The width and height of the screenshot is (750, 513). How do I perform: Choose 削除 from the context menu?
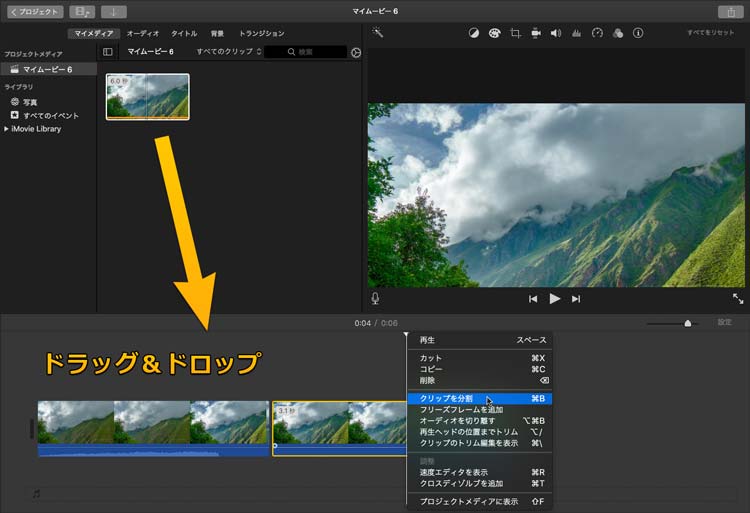point(480,381)
